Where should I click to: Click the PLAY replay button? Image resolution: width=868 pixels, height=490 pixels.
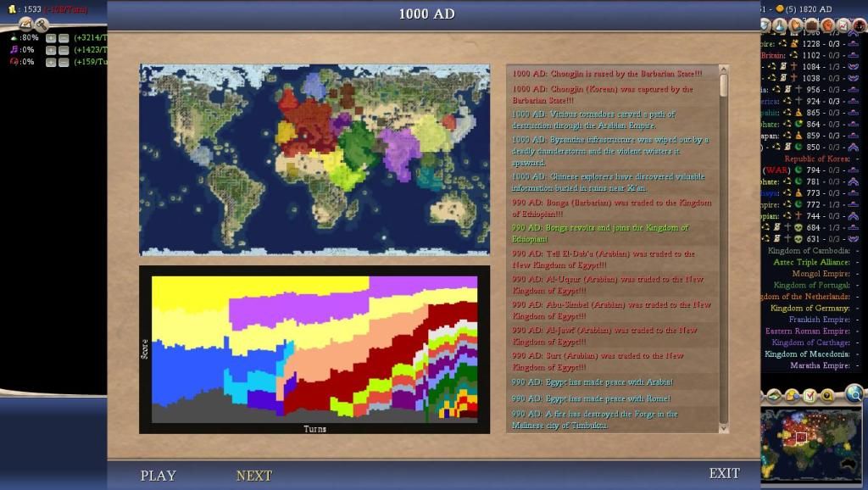pyautogui.click(x=158, y=476)
